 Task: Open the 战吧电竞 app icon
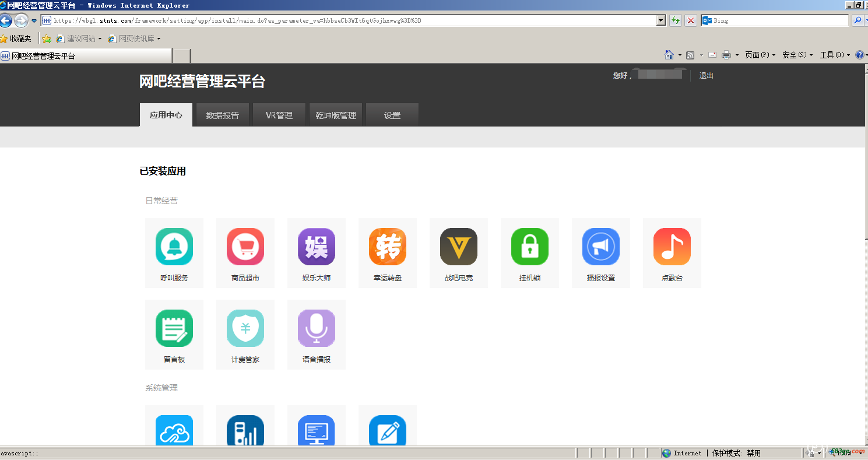[459, 247]
